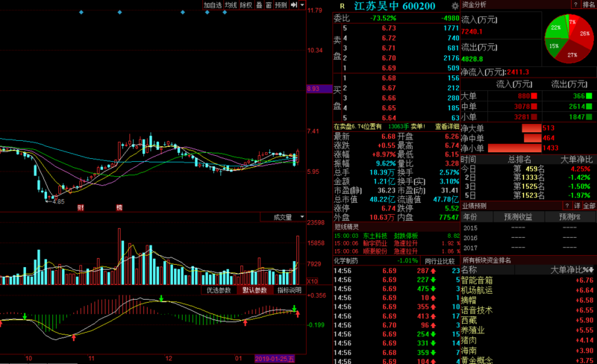The height and width of the screenshot is (364, 597).
Task: Click the 排名 ranking button in 资金分析
Action: click(589, 4)
